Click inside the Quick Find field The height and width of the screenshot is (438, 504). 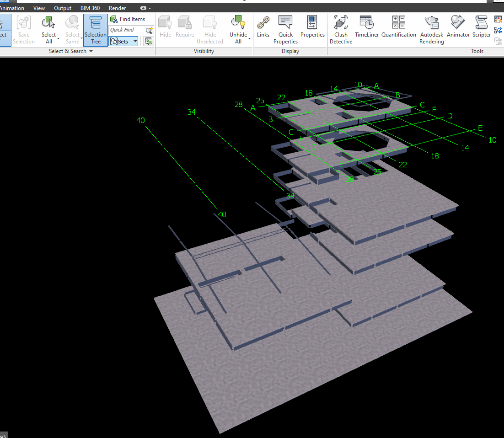click(126, 30)
